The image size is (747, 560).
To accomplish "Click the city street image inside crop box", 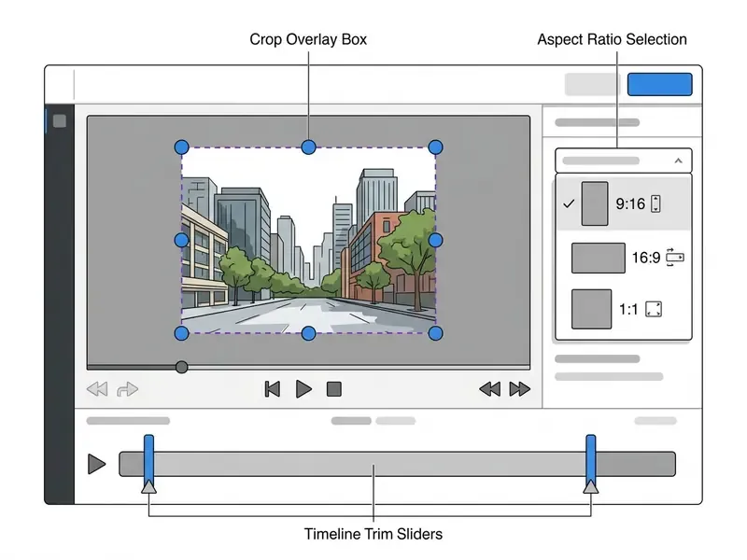I will (x=309, y=240).
